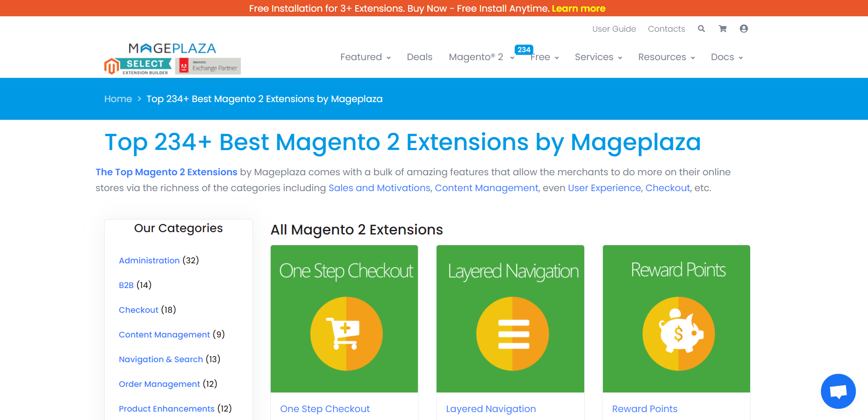Expand the Magento 2 menu chevron

click(x=512, y=58)
